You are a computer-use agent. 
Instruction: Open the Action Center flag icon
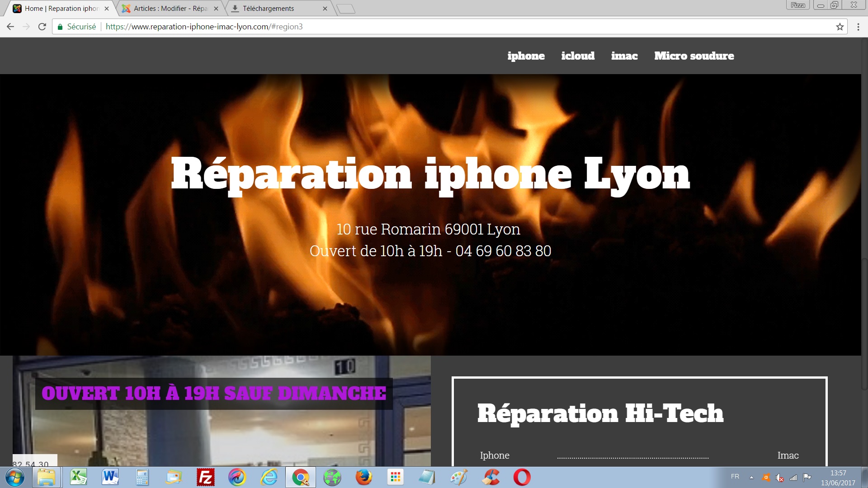807,477
